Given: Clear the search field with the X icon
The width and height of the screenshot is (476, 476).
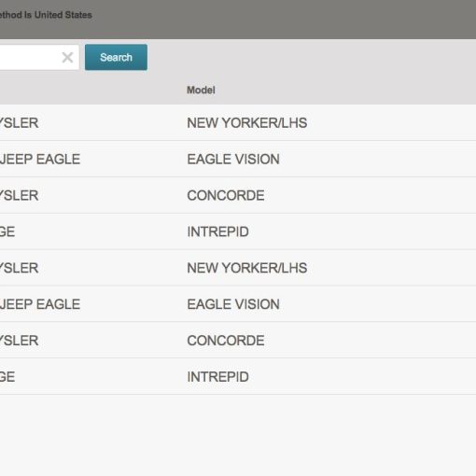Looking at the screenshot, I should click(x=67, y=57).
